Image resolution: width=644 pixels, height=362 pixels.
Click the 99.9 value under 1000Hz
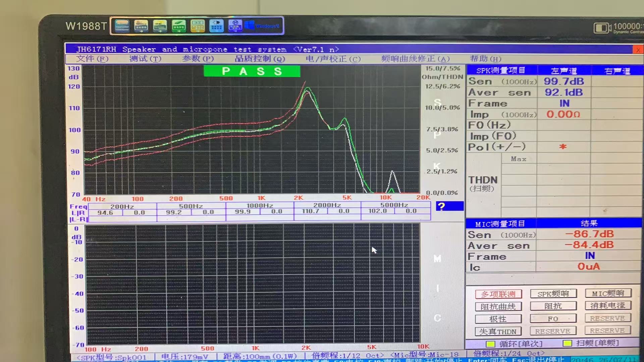[243, 212]
